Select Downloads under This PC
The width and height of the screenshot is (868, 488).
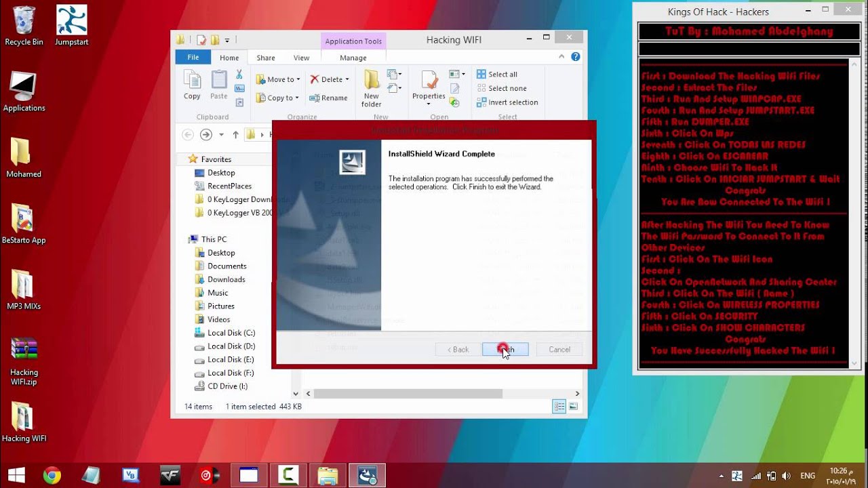tap(226, 279)
